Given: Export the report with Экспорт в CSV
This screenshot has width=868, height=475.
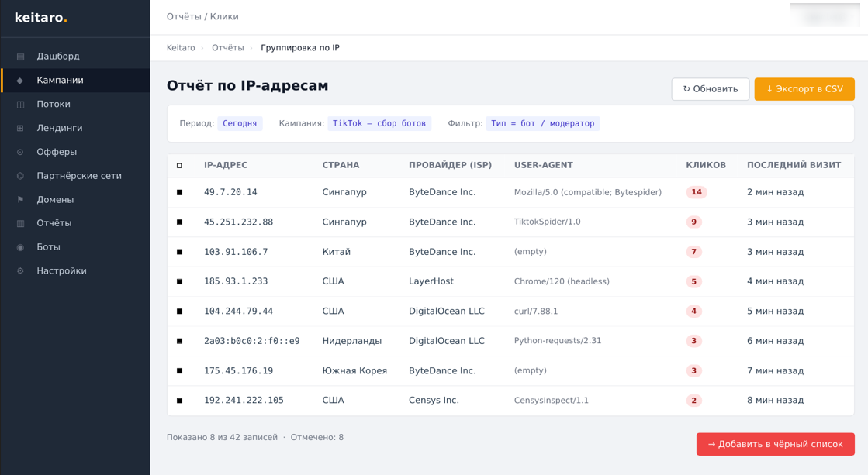Looking at the screenshot, I should (804, 89).
